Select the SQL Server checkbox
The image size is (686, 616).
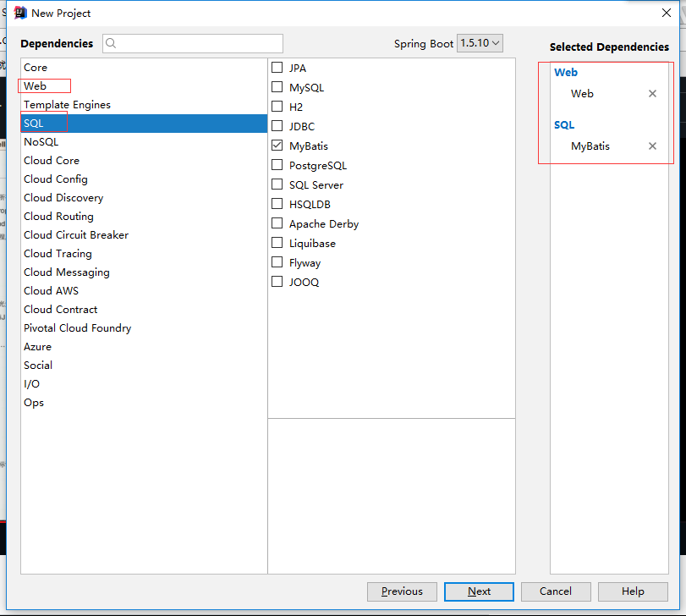(277, 184)
